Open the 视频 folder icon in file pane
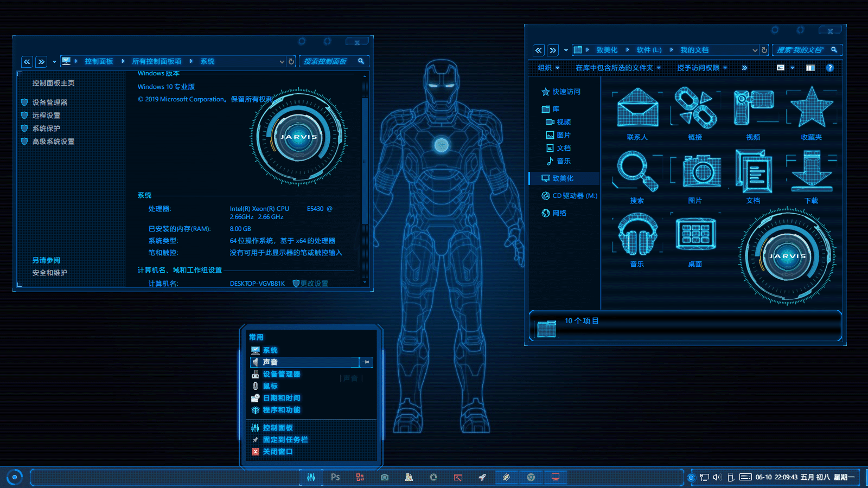The width and height of the screenshot is (868, 488). 754,108
